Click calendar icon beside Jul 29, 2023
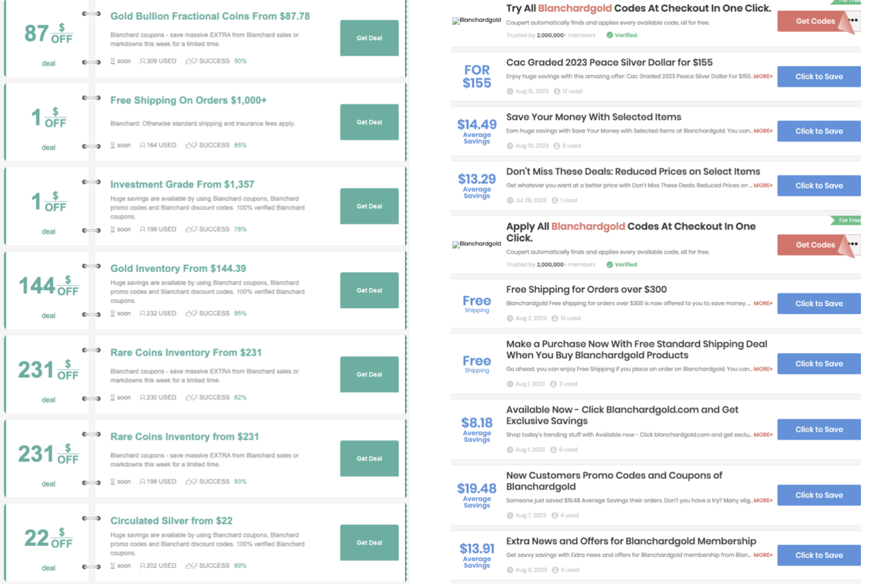The height and width of the screenshot is (588, 873). (x=510, y=200)
